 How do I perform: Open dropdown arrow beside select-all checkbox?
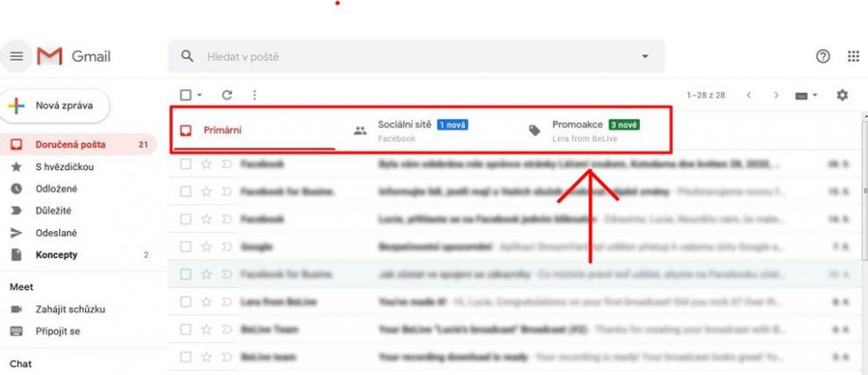[x=200, y=95]
